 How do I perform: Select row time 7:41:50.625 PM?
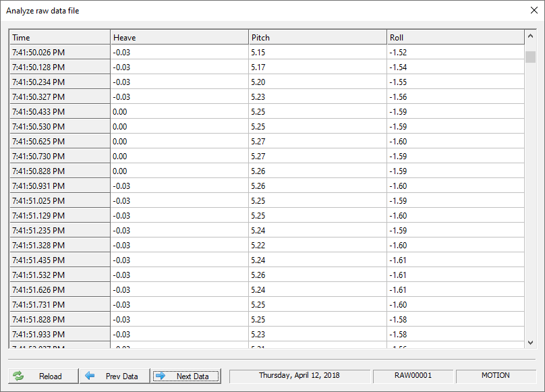tap(60, 141)
